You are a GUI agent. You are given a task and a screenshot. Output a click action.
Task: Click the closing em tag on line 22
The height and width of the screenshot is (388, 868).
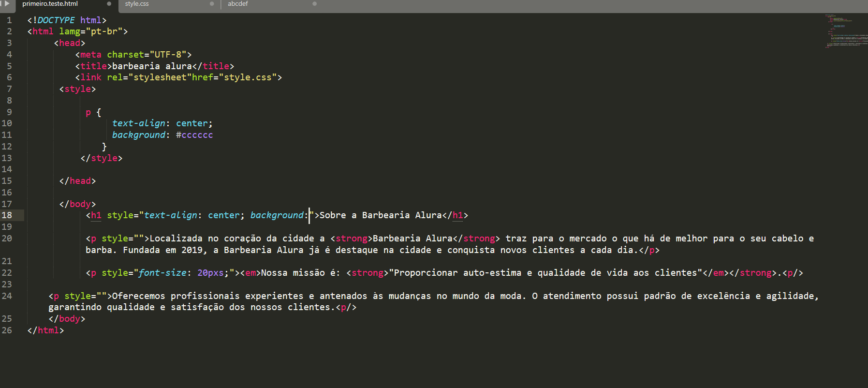point(716,273)
